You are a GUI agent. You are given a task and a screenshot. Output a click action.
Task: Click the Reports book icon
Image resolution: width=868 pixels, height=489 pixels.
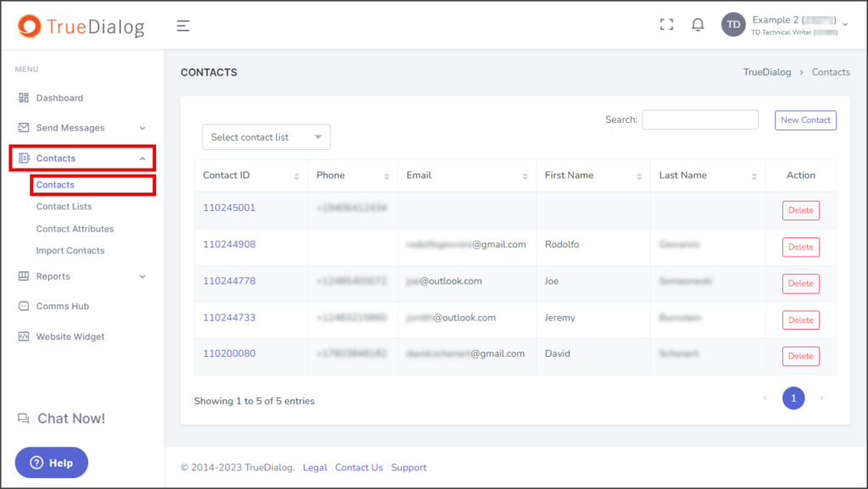tap(23, 276)
